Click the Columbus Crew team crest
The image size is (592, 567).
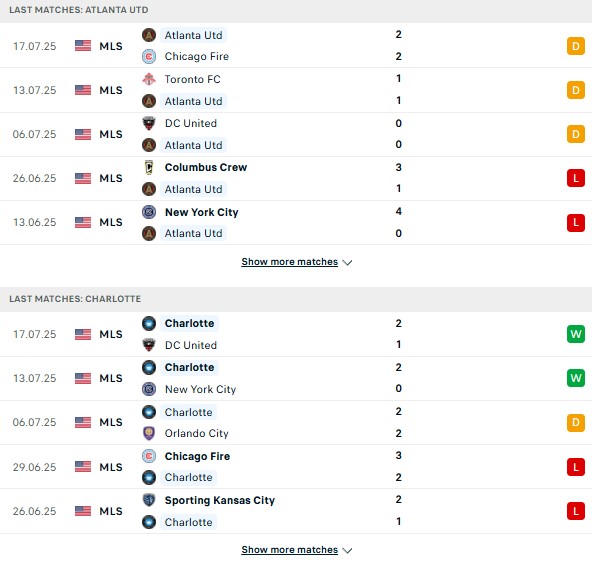[x=149, y=167]
